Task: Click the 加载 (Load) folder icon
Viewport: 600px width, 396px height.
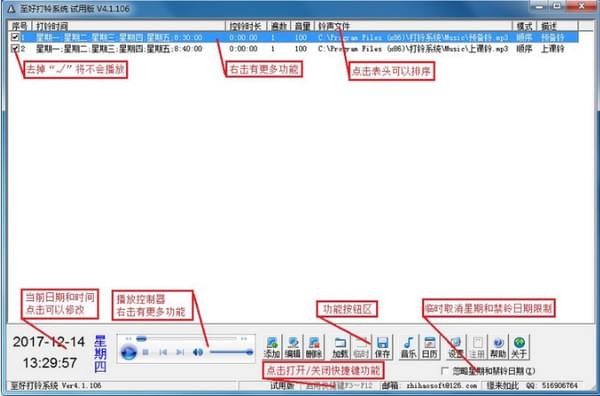Action: pos(340,347)
